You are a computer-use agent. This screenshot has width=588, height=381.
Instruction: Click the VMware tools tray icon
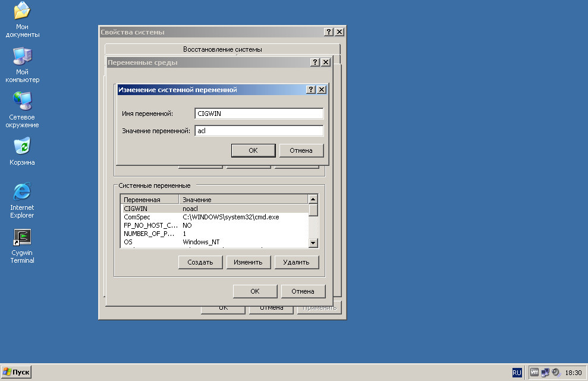pyautogui.click(x=534, y=372)
